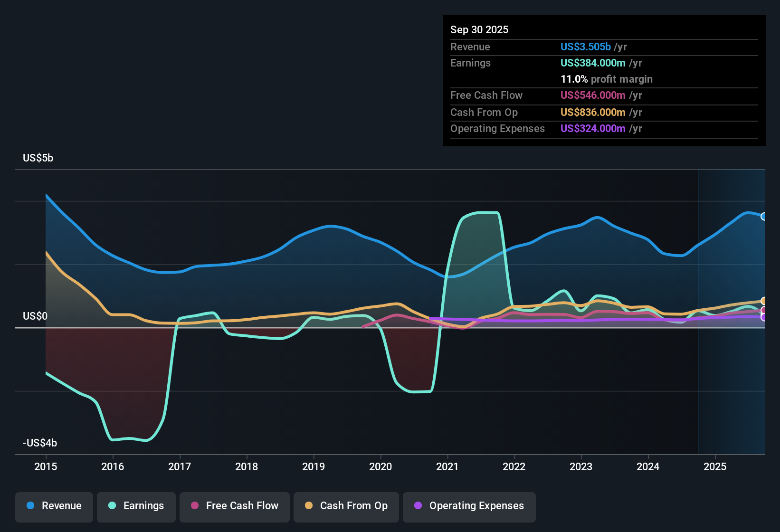The width and height of the screenshot is (780, 532).
Task: Select the 2021 year label on axis
Action: (447, 467)
